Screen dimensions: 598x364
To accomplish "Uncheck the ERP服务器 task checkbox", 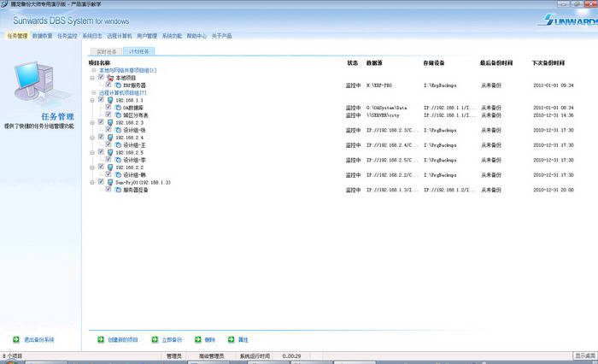I will pyautogui.click(x=108, y=85).
